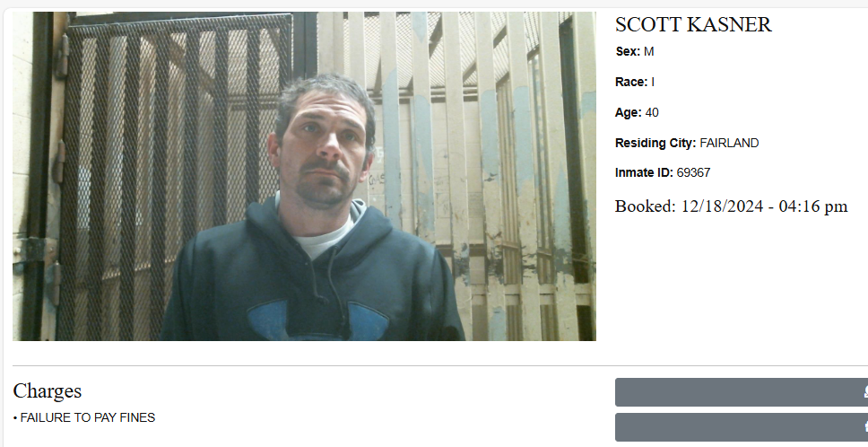
Task: Click the upper gray action button
Action: 742,392
